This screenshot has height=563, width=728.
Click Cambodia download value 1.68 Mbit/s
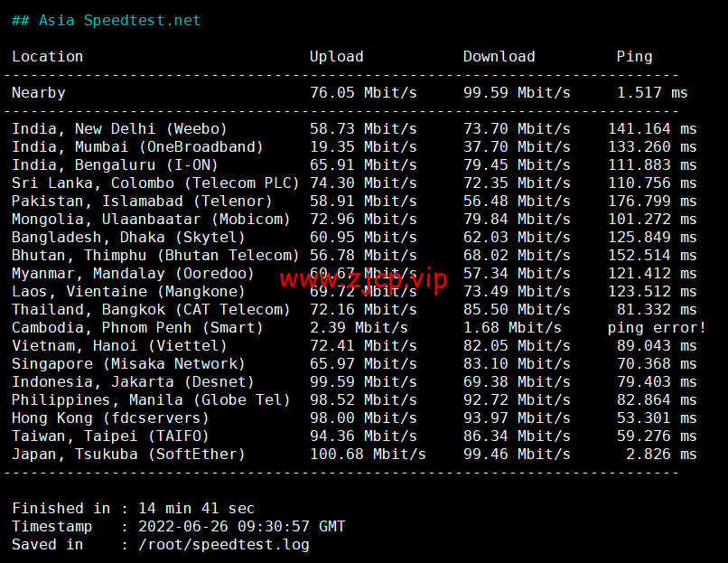click(512, 328)
